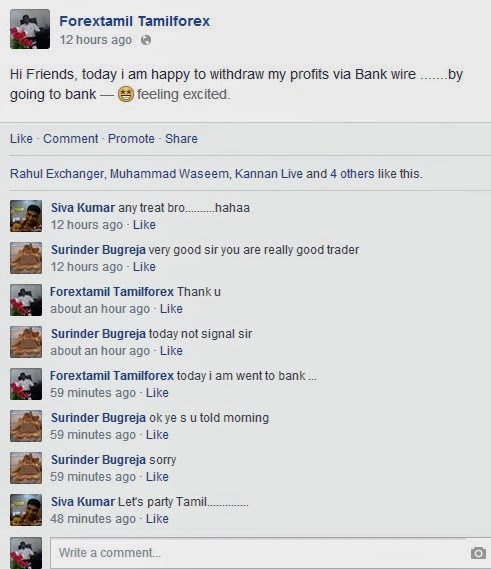Like the post via Like link
The height and width of the screenshot is (569, 491).
pos(21,139)
